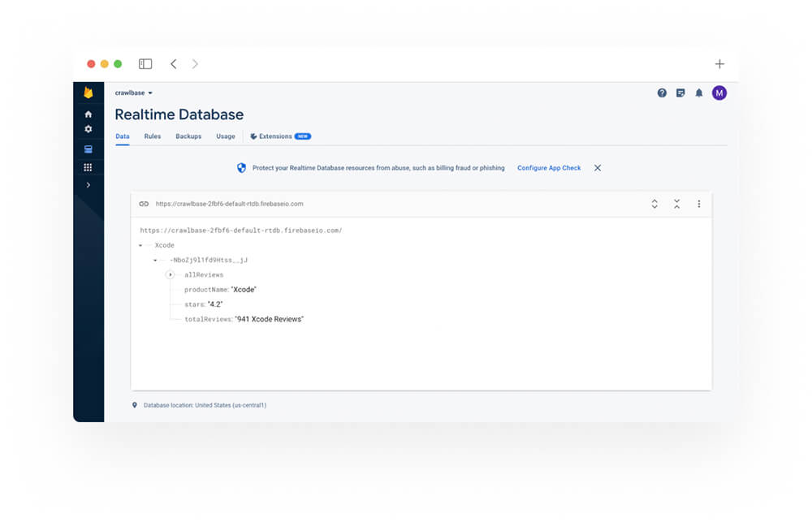Open notifications via the bell icon
This screenshot has width=812, height=522.
pos(699,93)
